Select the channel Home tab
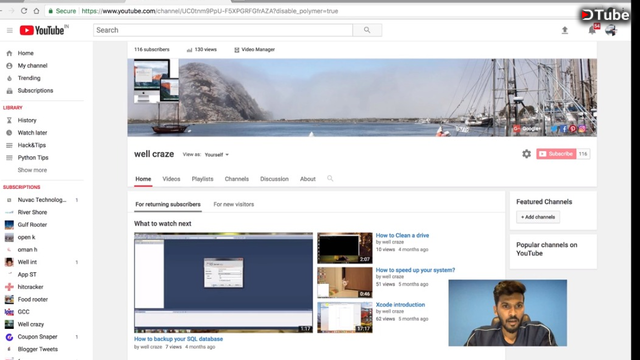The width and height of the screenshot is (640, 360). pos(143,179)
